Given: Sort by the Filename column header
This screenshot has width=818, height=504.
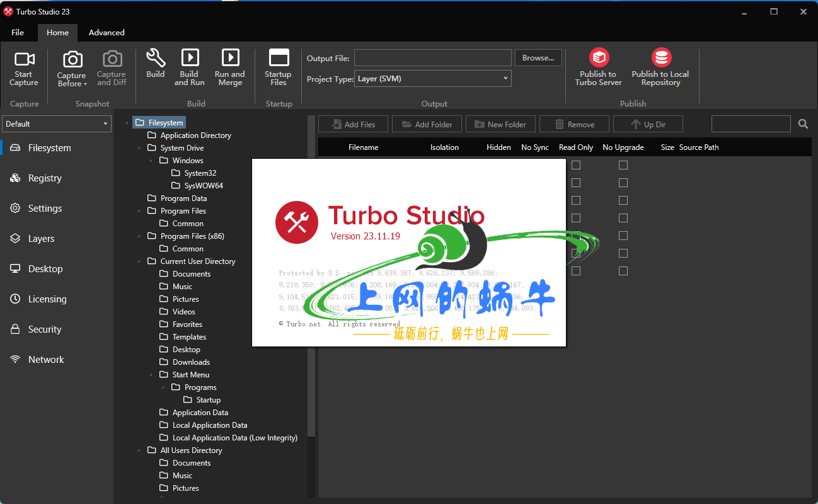Looking at the screenshot, I should (364, 147).
